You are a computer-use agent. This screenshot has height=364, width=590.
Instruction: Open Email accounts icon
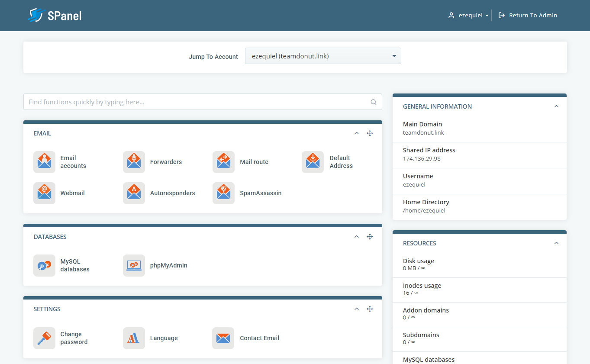coord(44,162)
